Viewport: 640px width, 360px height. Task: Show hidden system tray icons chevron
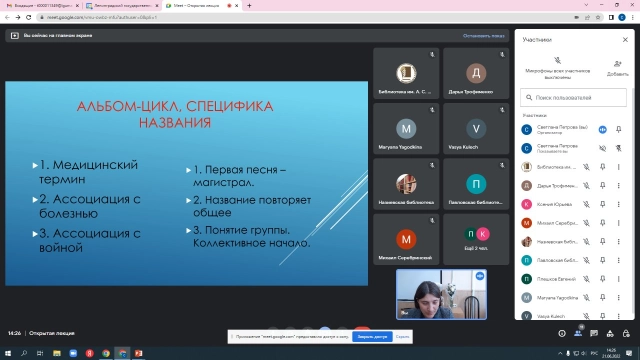[560, 353]
